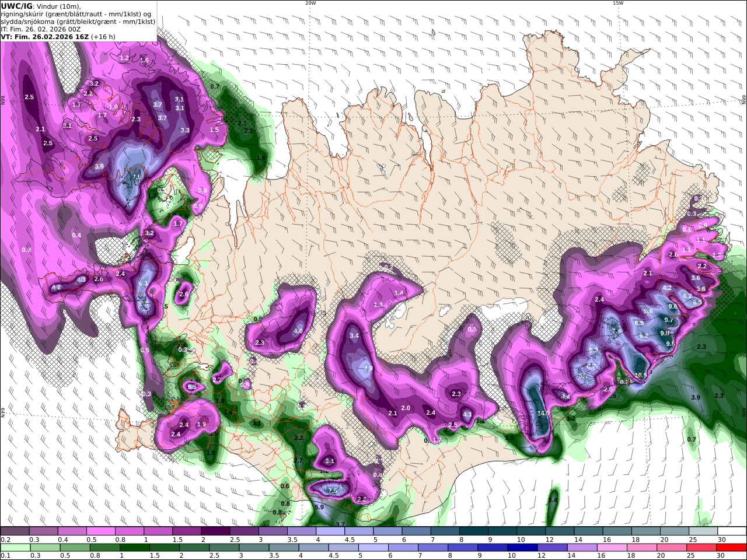Select the "VT: Fim. 26.02.2026 16Z" valid time
747x560 pixels.
pyautogui.click(x=44, y=36)
